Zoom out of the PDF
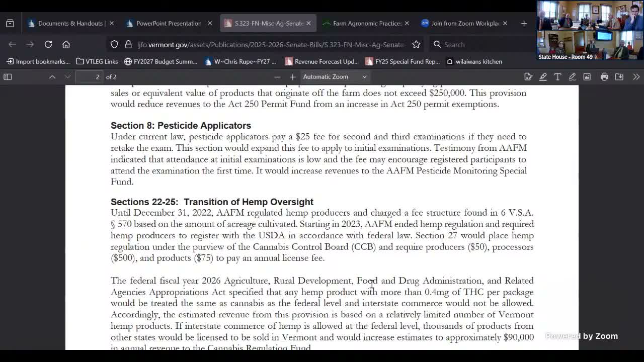 [x=277, y=77]
